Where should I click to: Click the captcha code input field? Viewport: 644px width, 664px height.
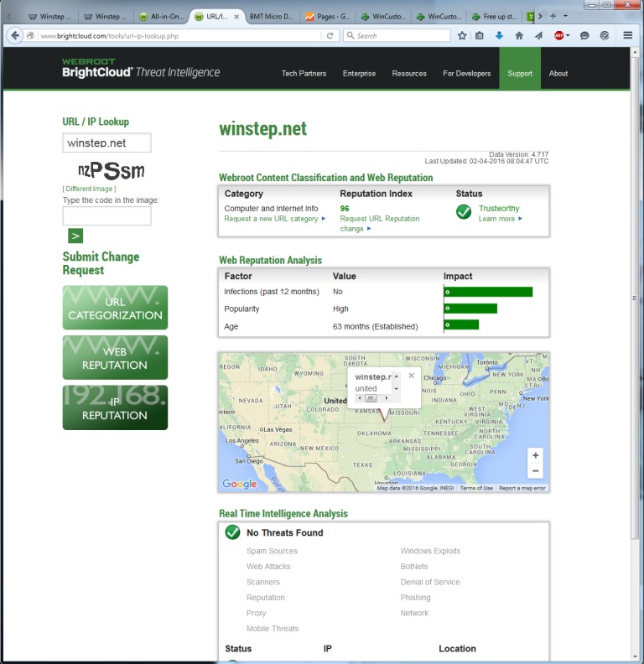[x=106, y=216]
